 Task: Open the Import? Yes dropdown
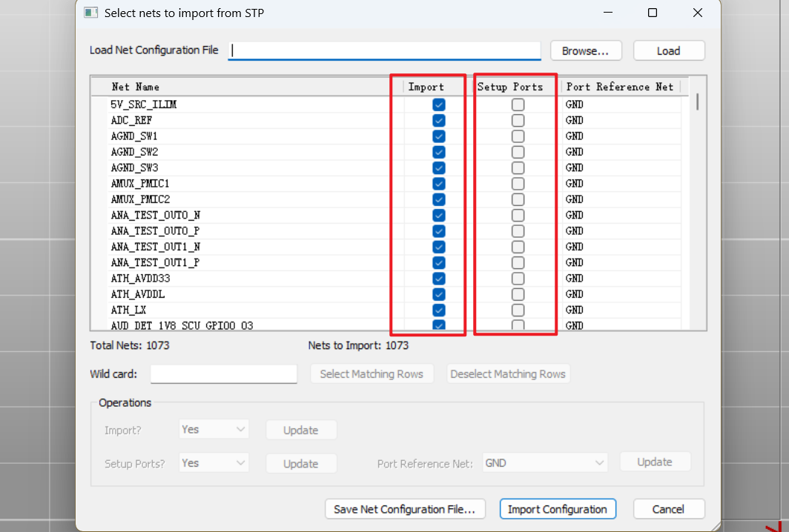[x=214, y=430]
